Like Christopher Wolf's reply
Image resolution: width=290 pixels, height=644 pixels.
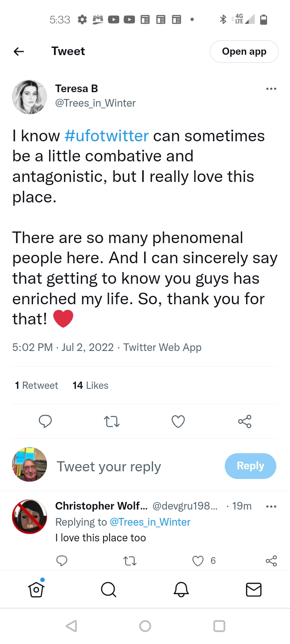point(198,561)
